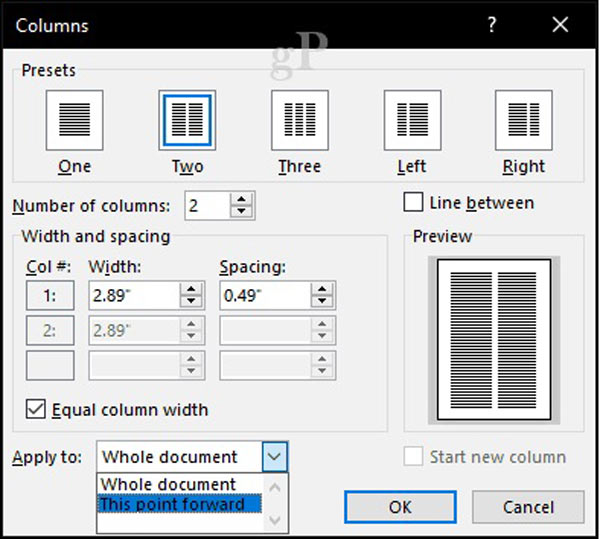The image size is (600, 539).
Task: Click the Col # 1: box
Action: [50, 295]
